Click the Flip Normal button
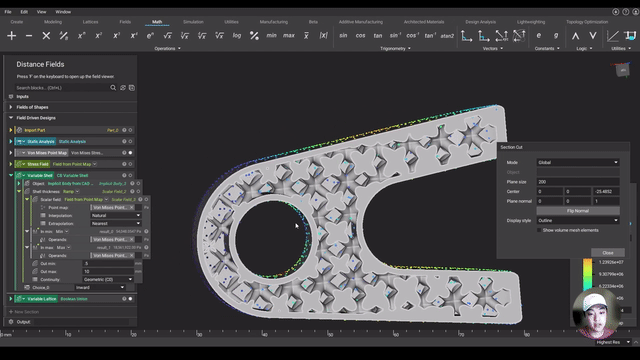 coord(578,211)
